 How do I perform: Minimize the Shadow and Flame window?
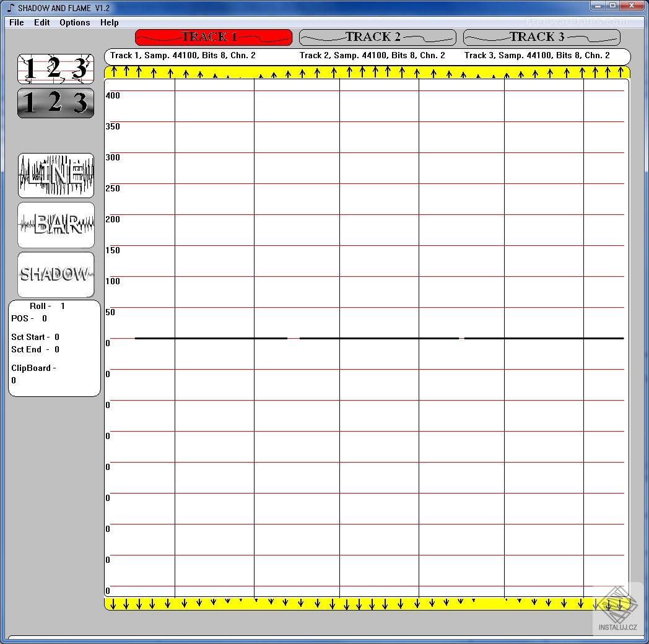coord(598,6)
